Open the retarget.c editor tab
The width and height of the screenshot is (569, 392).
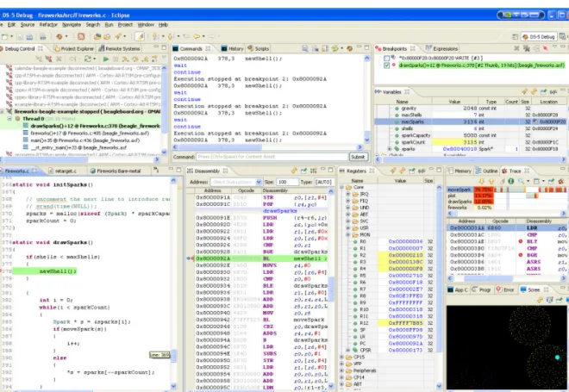click(62, 171)
